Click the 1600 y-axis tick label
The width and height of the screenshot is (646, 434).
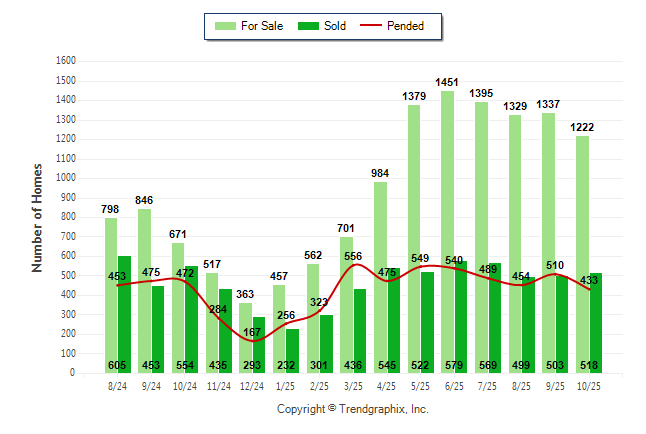pos(67,61)
